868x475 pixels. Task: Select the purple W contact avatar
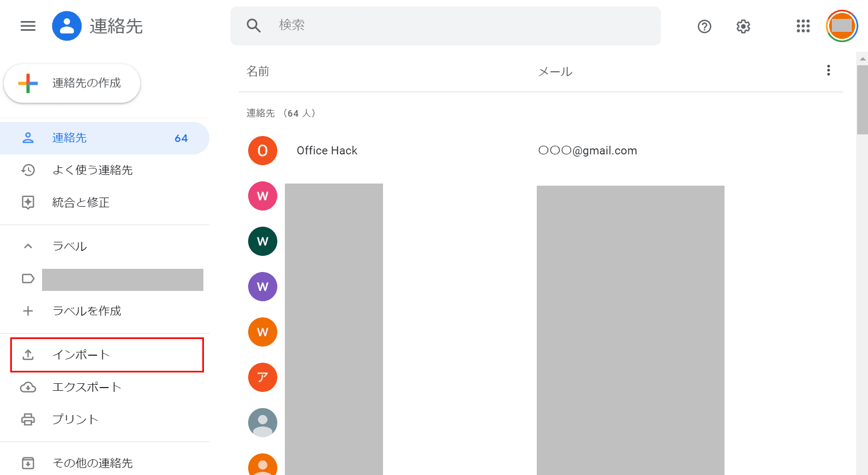point(263,287)
